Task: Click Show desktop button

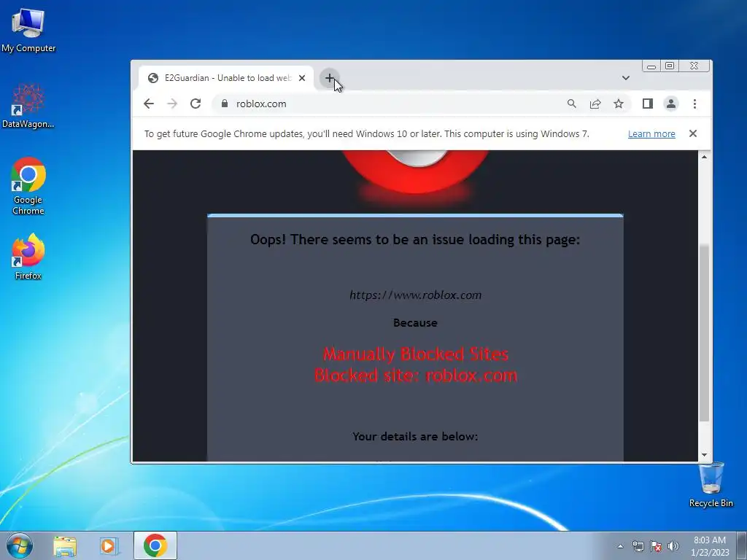Action: pyautogui.click(x=742, y=545)
